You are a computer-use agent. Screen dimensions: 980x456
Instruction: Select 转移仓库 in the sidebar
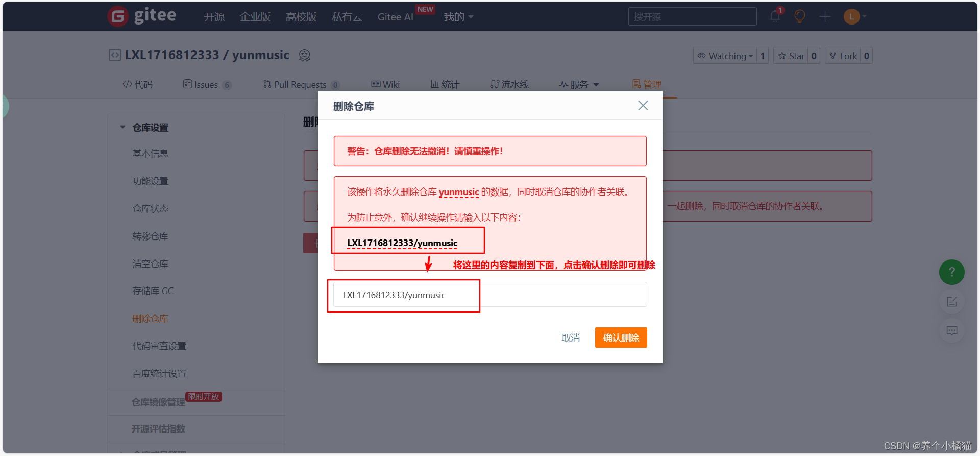click(150, 236)
